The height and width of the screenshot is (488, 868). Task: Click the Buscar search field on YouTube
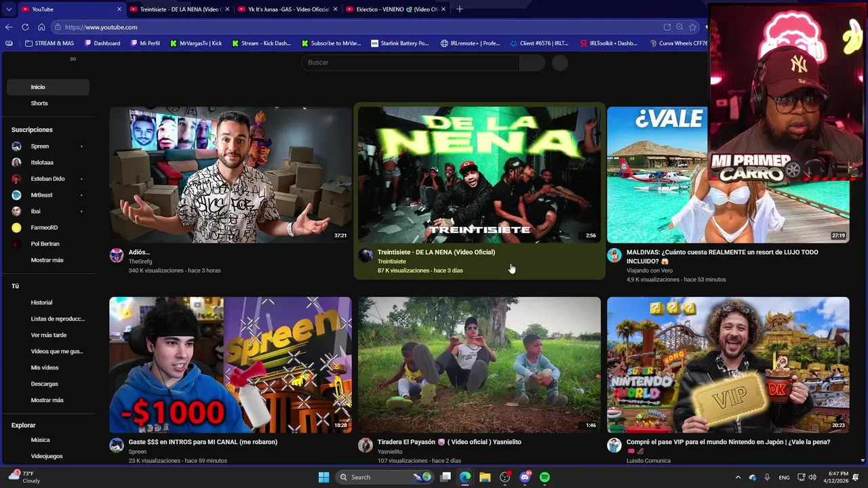tap(410, 62)
